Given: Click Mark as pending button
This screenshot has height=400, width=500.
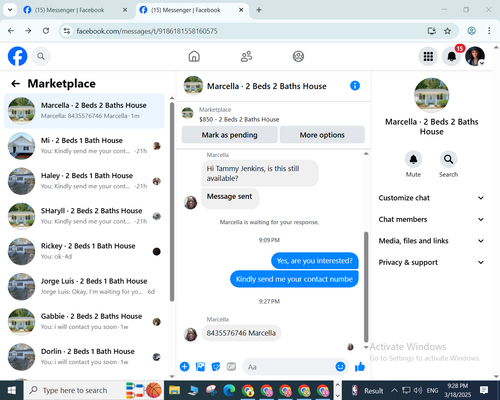Looking at the screenshot, I should pyautogui.click(x=229, y=135).
